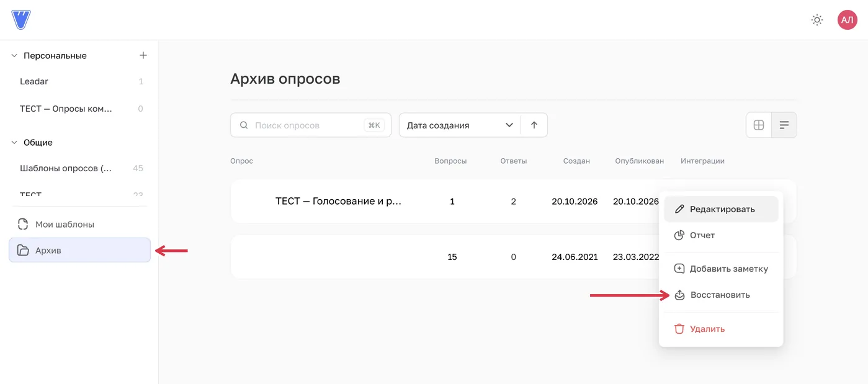Click the Архив folder icon
868x384 pixels.
(x=23, y=250)
